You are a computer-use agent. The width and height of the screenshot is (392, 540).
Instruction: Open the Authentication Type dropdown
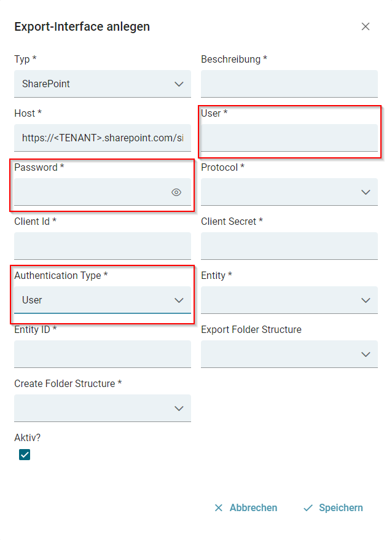[x=103, y=300]
